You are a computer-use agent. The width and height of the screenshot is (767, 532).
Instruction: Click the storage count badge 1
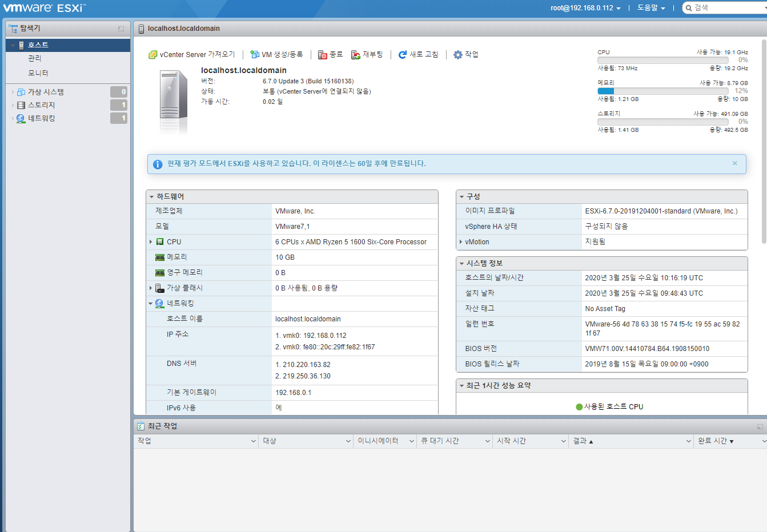119,105
